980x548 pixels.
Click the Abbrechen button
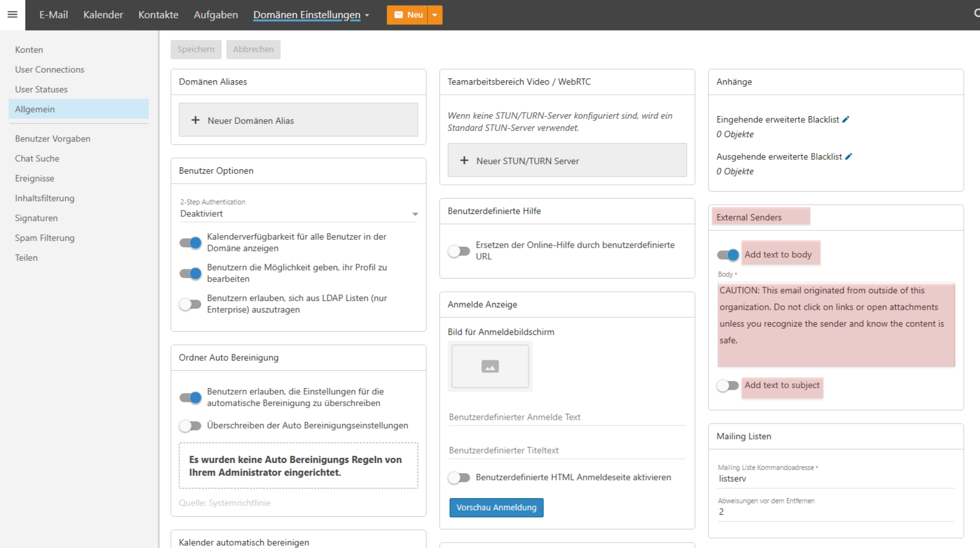tap(253, 49)
